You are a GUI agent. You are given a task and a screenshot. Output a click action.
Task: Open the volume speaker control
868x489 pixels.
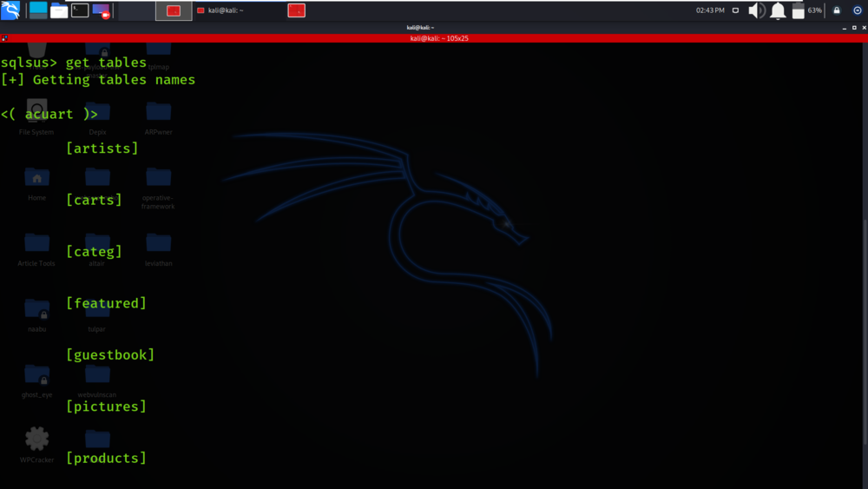point(756,10)
